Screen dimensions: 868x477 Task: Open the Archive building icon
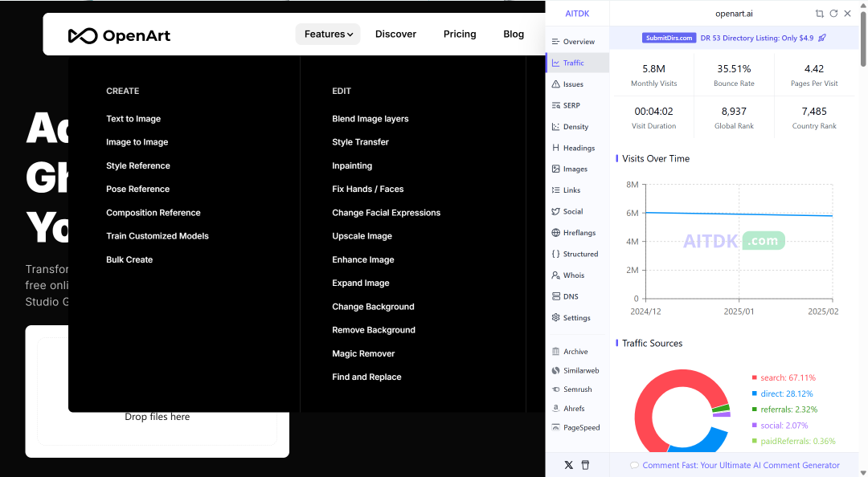(555, 352)
